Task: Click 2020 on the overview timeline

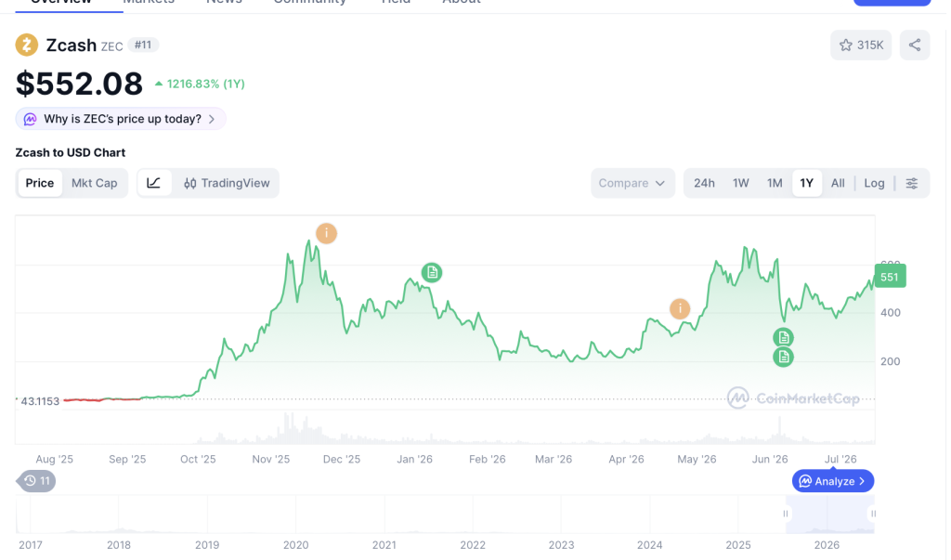Action: [x=296, y=545]
